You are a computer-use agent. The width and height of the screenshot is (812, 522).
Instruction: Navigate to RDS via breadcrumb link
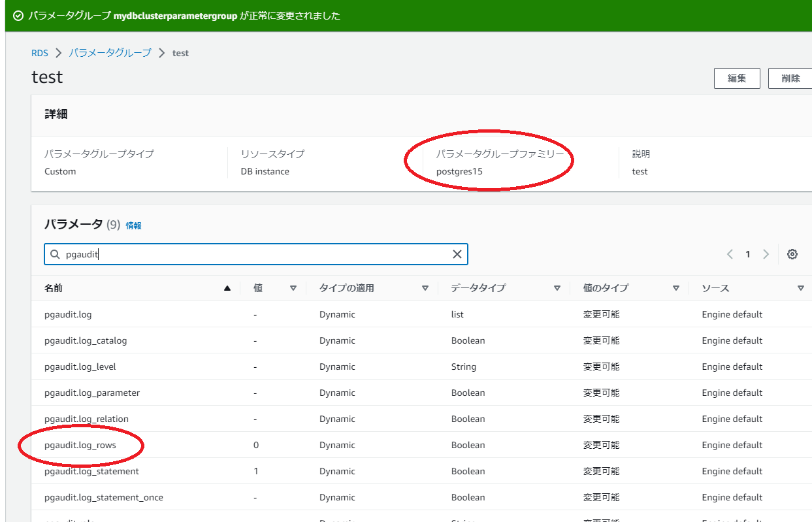coord(39,53)
